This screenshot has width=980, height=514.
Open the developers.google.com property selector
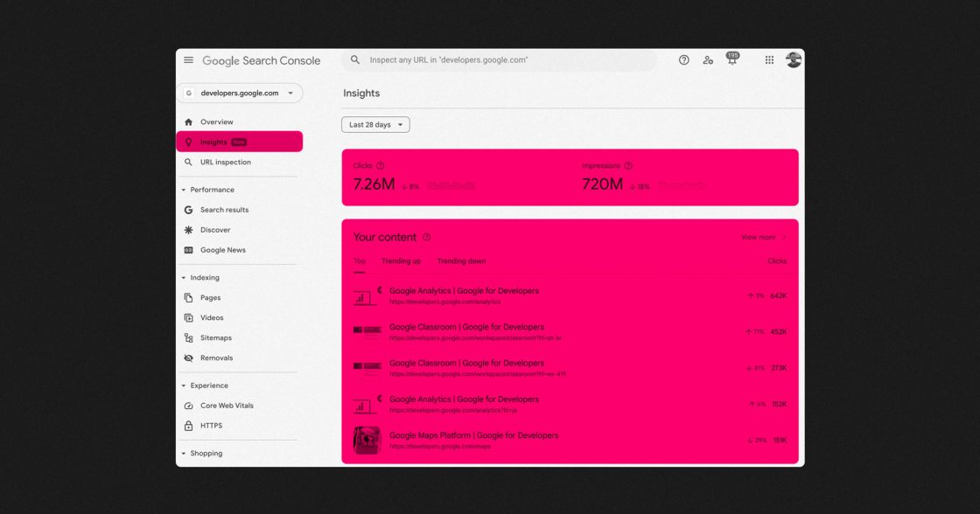240,93
